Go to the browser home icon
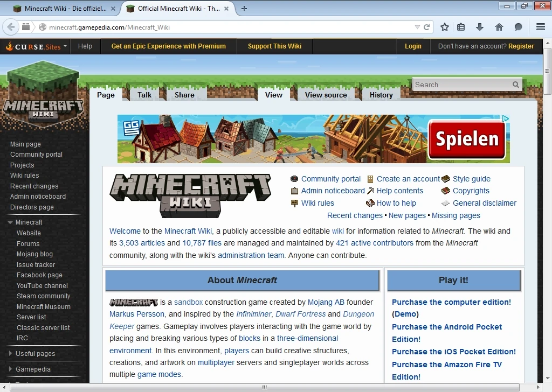Screen dimensions: 552x392 [499, 27]
